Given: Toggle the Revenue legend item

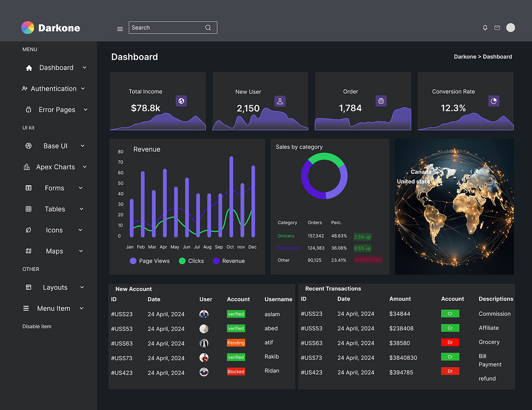Looking at the screenshot, I should (229, 261).
